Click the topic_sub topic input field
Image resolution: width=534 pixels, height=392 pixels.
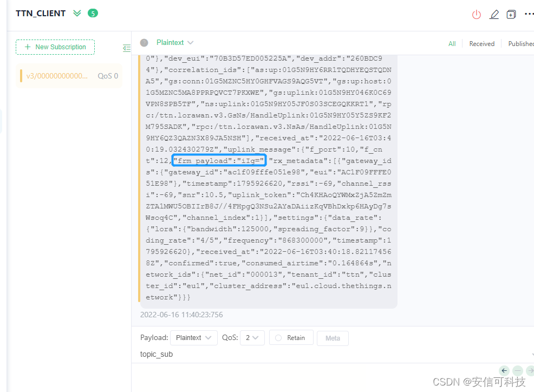coord(334,354)
